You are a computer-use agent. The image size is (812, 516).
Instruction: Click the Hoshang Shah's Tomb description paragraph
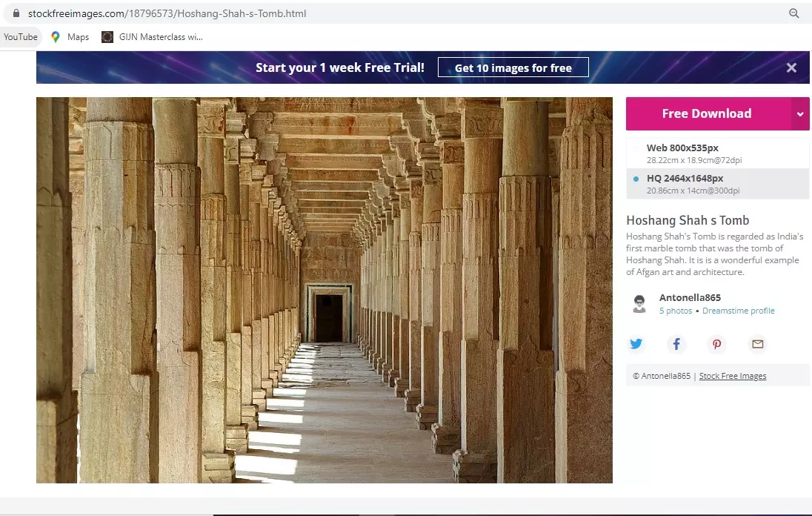click(715, 254)
